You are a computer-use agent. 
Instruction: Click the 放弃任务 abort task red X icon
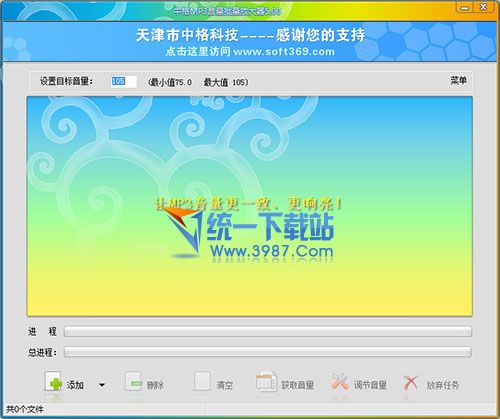tap(411, 383)
